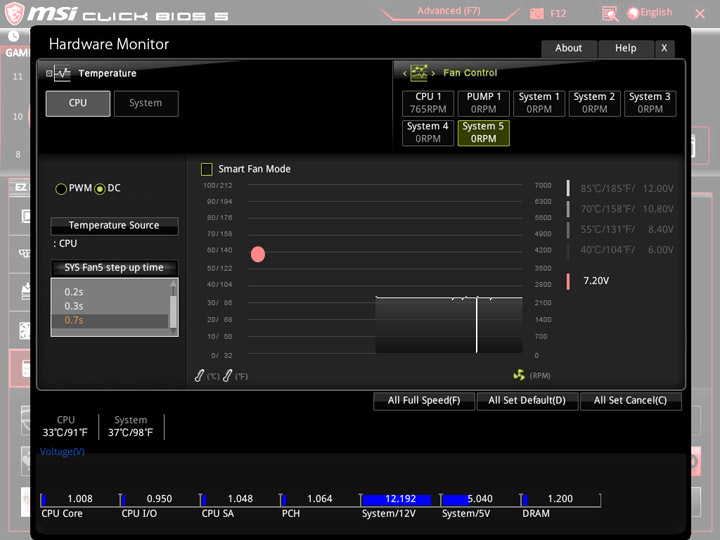Click the DRAM 1.200 voltage bar
The image size is (720, 540).
coord(560,500)
